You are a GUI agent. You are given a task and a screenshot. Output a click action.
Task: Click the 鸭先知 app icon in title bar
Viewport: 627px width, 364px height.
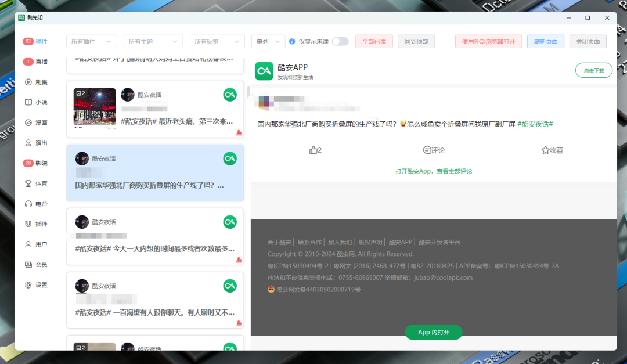pyautogui.click(x=21, y=17)
